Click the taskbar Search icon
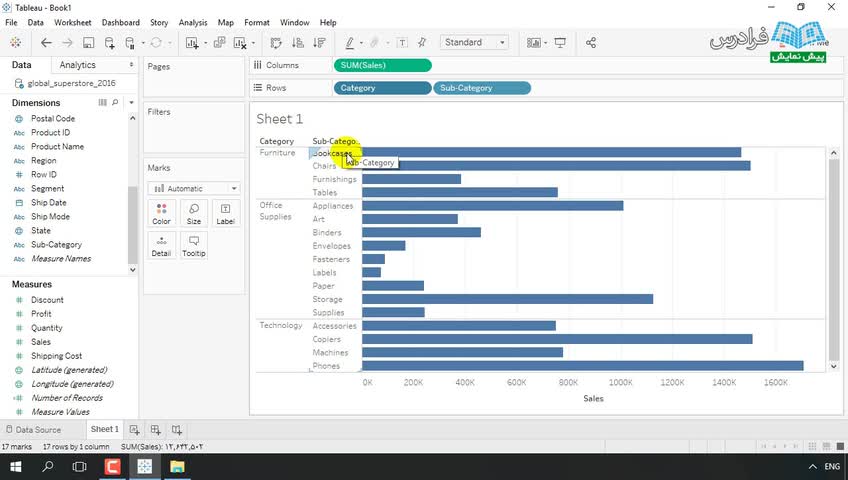The width and height of the screenshot is (848, 480). click(x=48, y=466)
